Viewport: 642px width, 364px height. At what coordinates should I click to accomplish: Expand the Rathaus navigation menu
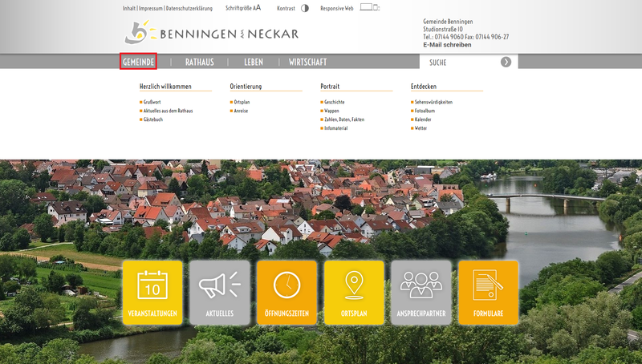click(x=199, y=62)
